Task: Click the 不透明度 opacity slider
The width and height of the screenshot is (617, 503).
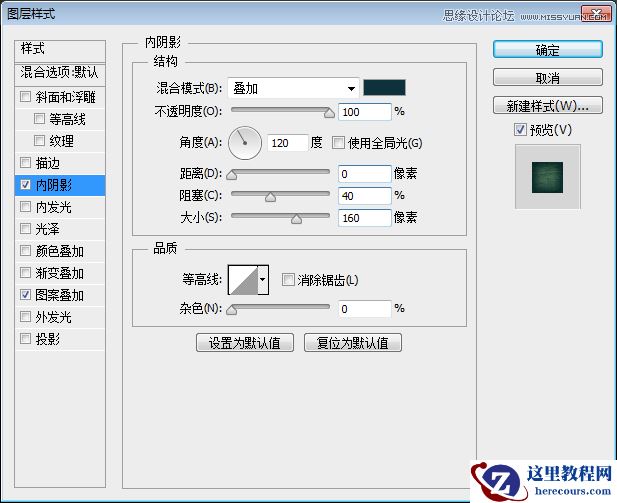Action: [x=281, y=111]
